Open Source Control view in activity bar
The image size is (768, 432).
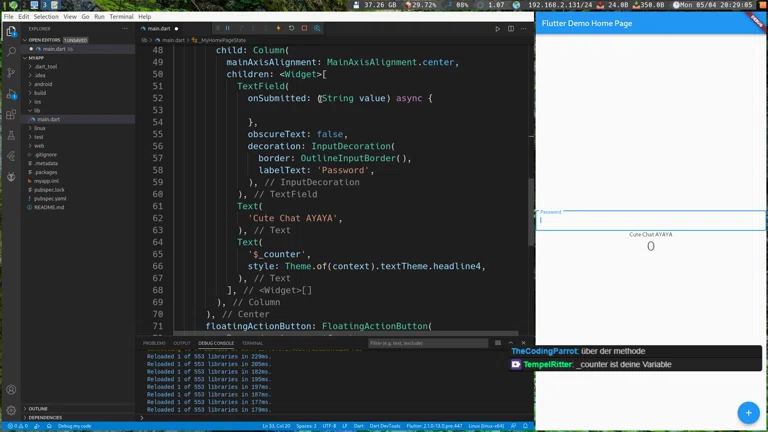[11, 73]
